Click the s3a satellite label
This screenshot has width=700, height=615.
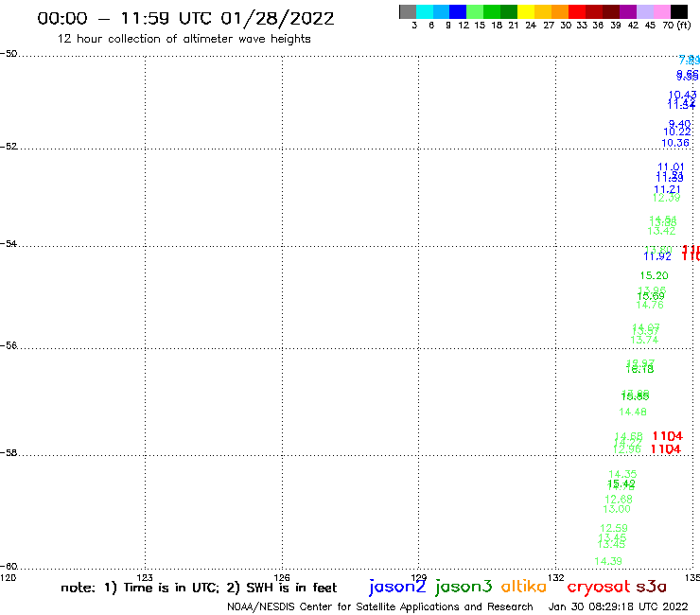(652, 587)
